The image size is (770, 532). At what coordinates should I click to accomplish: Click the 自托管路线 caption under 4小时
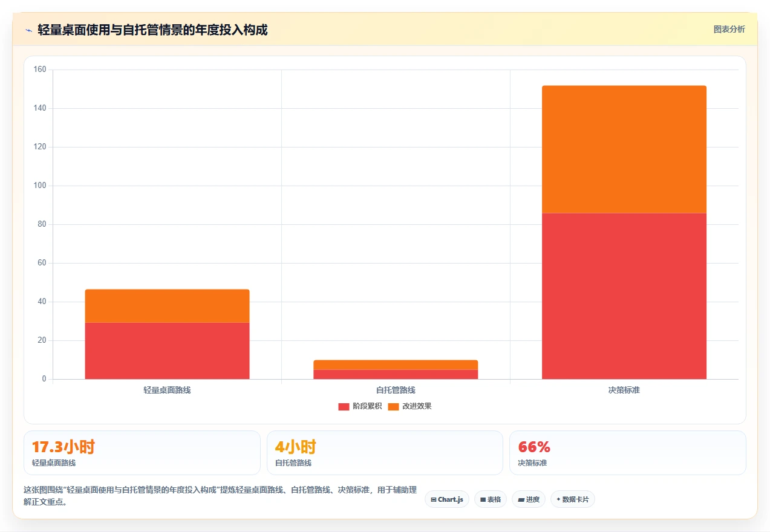pos(293,463)
